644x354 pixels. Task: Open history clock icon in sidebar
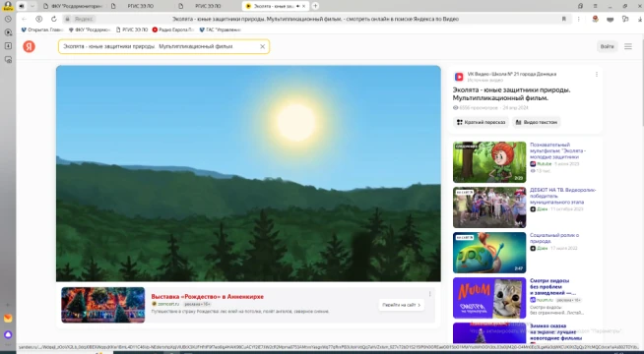[x=8, y=19]
